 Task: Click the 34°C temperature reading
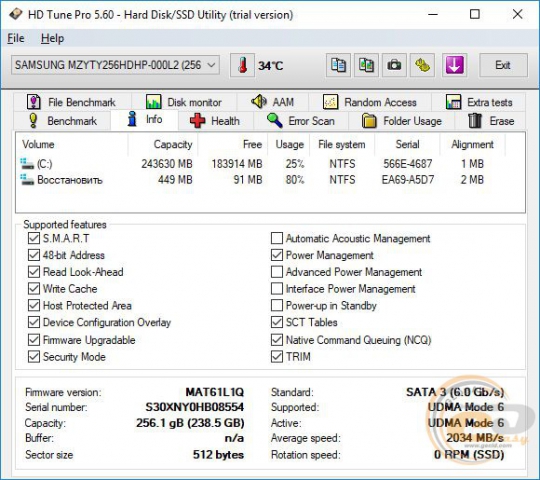point(271,65)
